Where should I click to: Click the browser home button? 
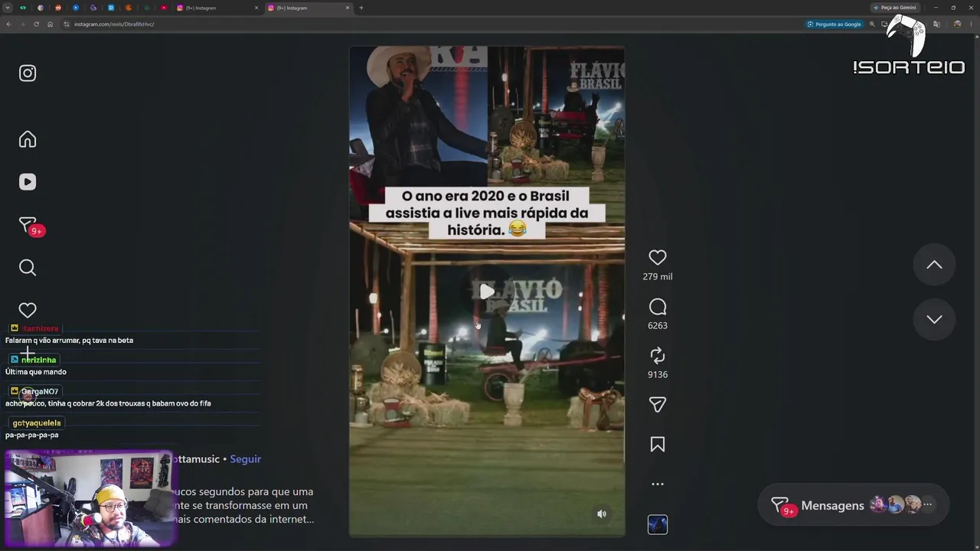click(50, 24)
